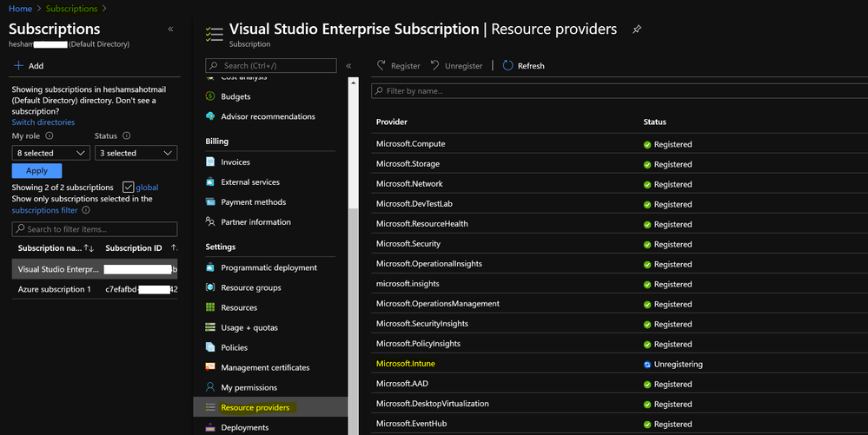Image resolution: width=868 pixels, height=435 pixels.
Task: Open the My role '8 selected' dropdown
Action: (x=51, y=153)
